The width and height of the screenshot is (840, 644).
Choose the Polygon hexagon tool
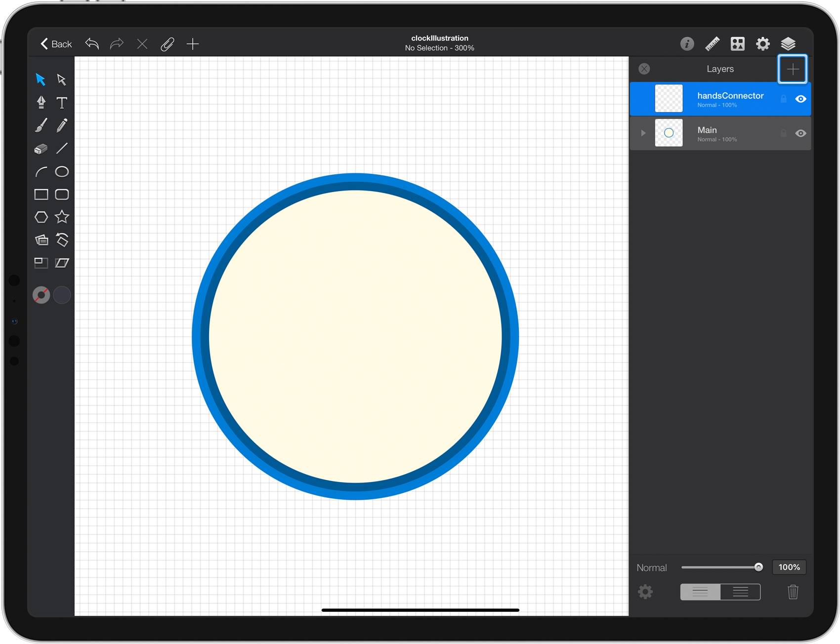pos(41,217)
